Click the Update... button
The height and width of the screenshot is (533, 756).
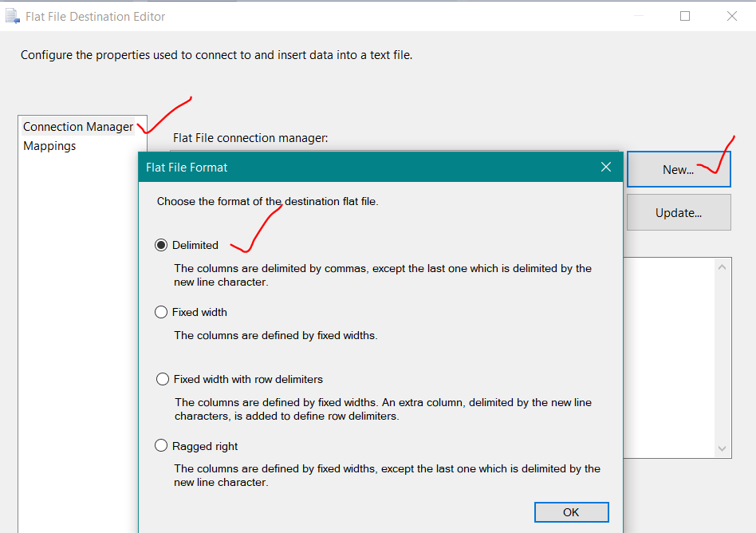(x=678, y=212)
